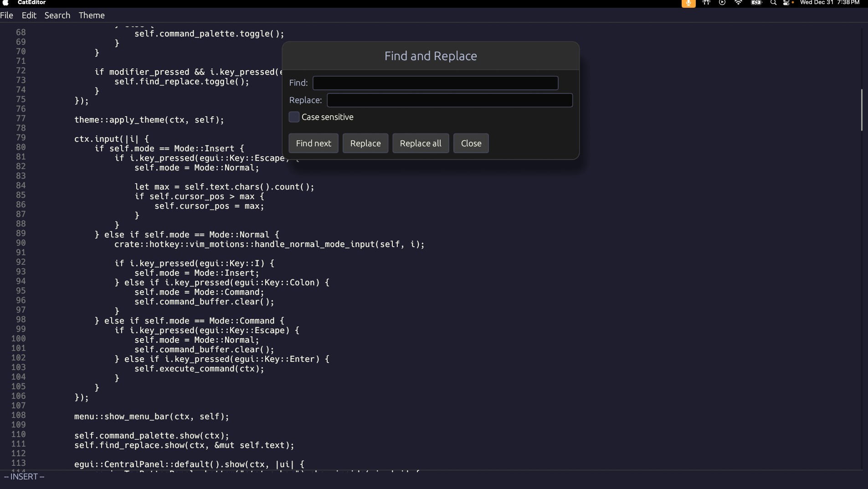
Task: Open the File menu
Action: pyautogui.click(x=6, y=15)
